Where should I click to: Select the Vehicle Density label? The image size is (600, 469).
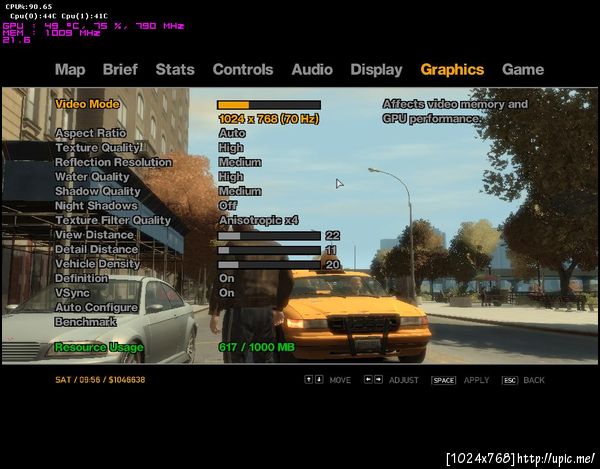[98, 264]
